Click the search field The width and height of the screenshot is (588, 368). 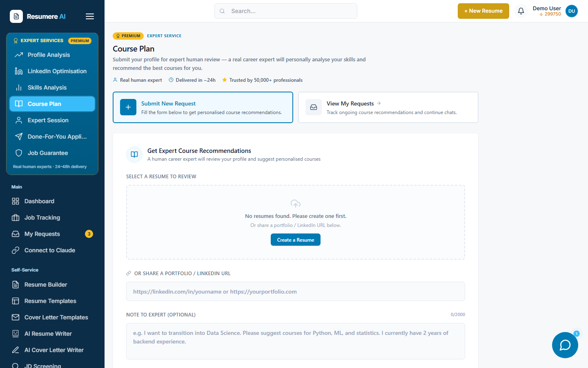pyautogui.click(x=286, y=11)
